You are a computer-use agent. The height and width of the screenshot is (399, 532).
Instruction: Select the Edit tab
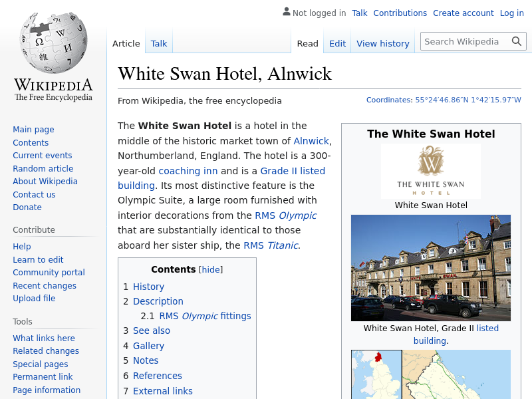pos(337,43)
